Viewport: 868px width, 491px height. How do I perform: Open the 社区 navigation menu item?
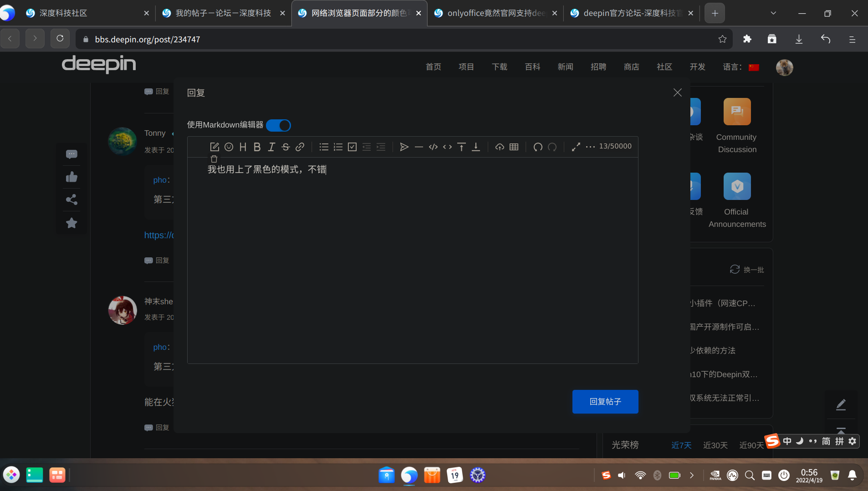(x=664, y=67)
